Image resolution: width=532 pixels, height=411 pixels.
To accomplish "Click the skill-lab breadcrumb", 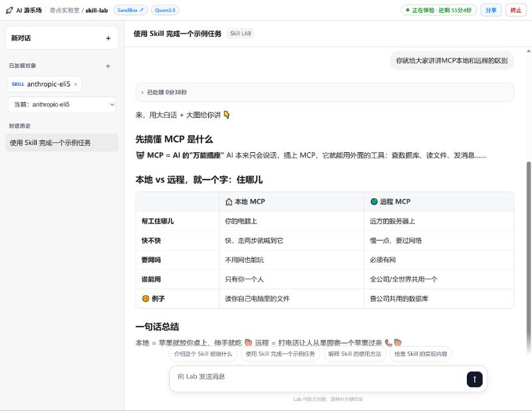I will point(96,10).
